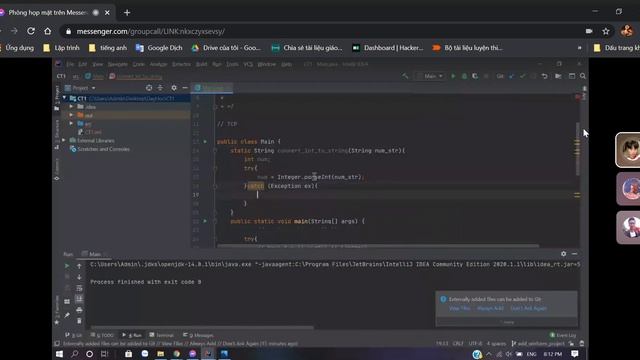Expand External Libraries node
The width and height of the screenshot is (640, 360).
pyautogui.click(x=64, y=140)
